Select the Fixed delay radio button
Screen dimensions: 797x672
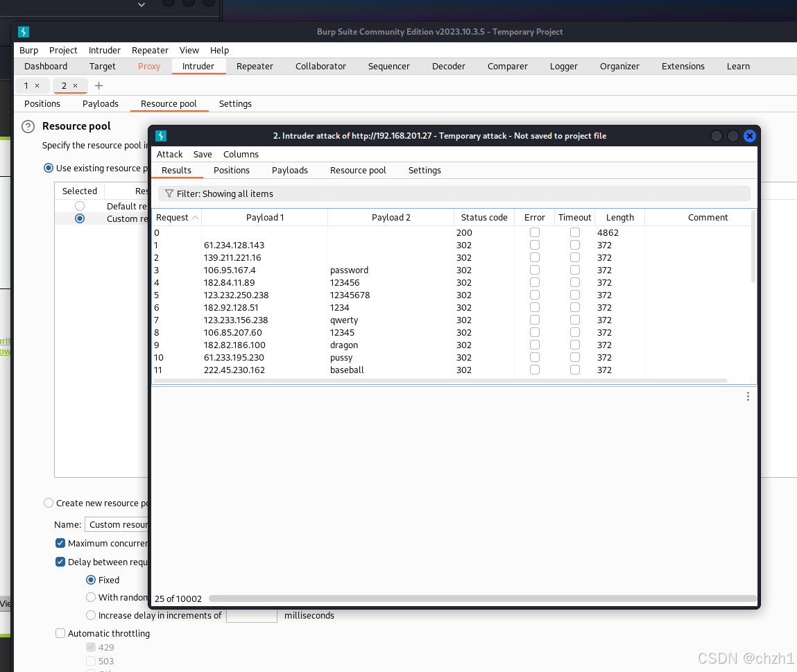point(91,580)
